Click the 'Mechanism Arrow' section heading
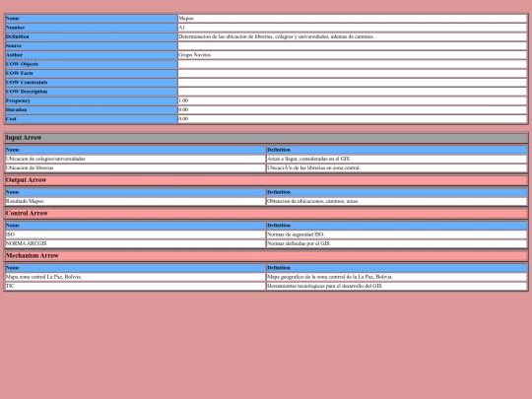 click(x=266, y=256)
